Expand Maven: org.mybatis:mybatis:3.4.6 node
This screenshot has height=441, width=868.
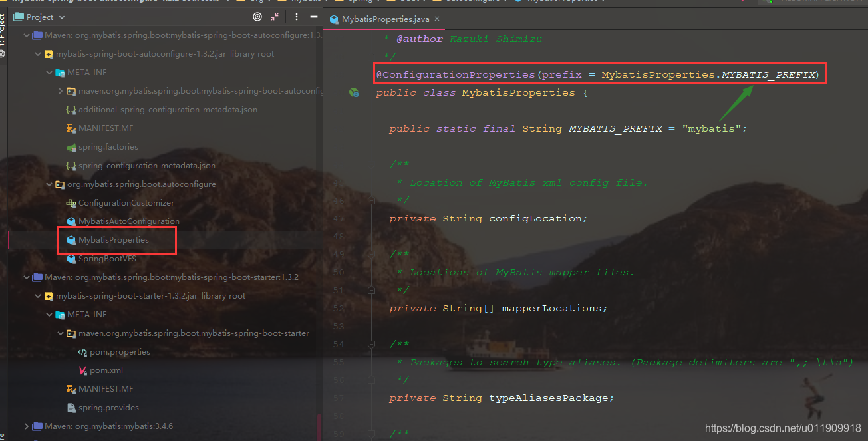click(27, 426)
